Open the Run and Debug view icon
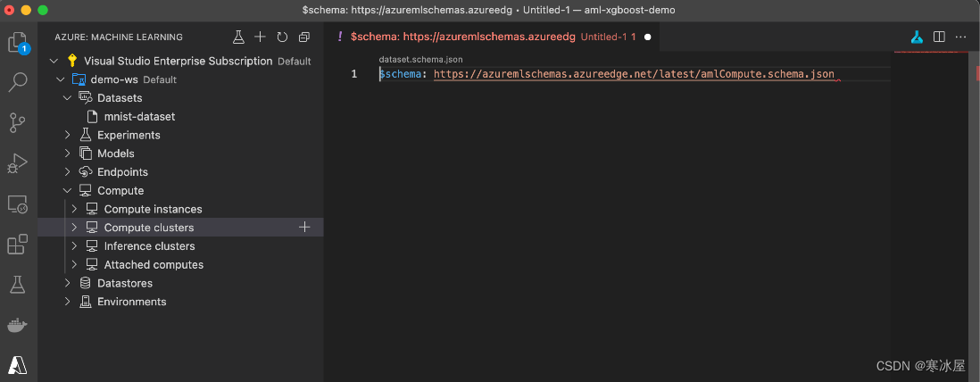The width and height of the screenshot is (980, 382). pos(18,163)
